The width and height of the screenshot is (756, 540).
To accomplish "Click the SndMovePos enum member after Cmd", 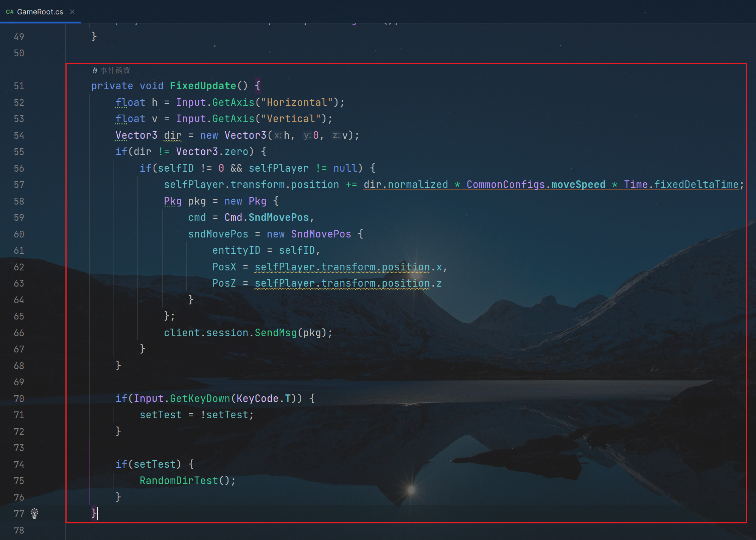I will pyautogui.click(x=278, y=217).
